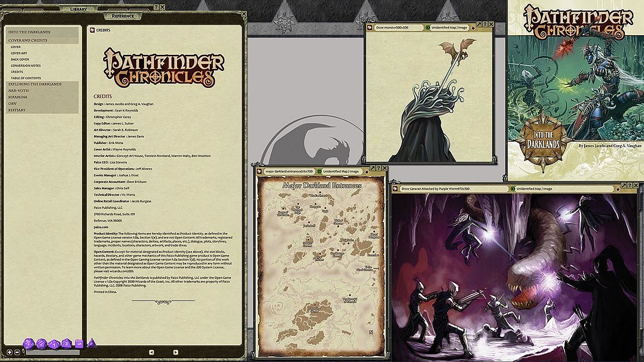Go to previous reference page arrow
This screenshot has height=362, width=644.
[151, 352]
